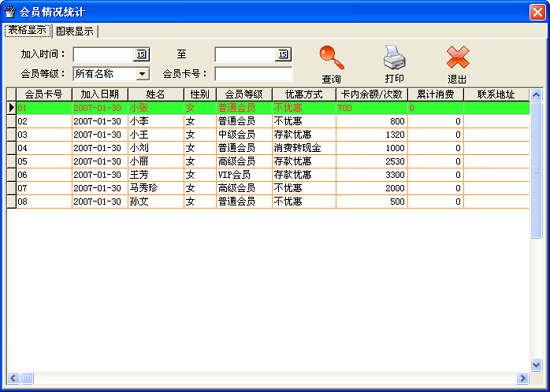Click the 打印 printer icon
This screenshot has width=550, height=392.
click(x=395, y=58)
